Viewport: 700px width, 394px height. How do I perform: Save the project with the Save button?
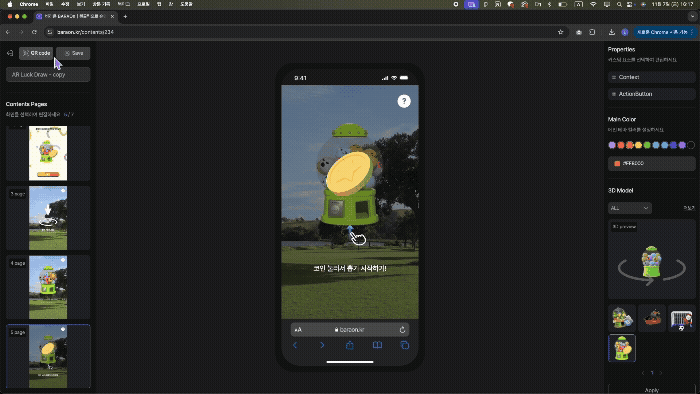pyautogui.click(x=73, y=53)
